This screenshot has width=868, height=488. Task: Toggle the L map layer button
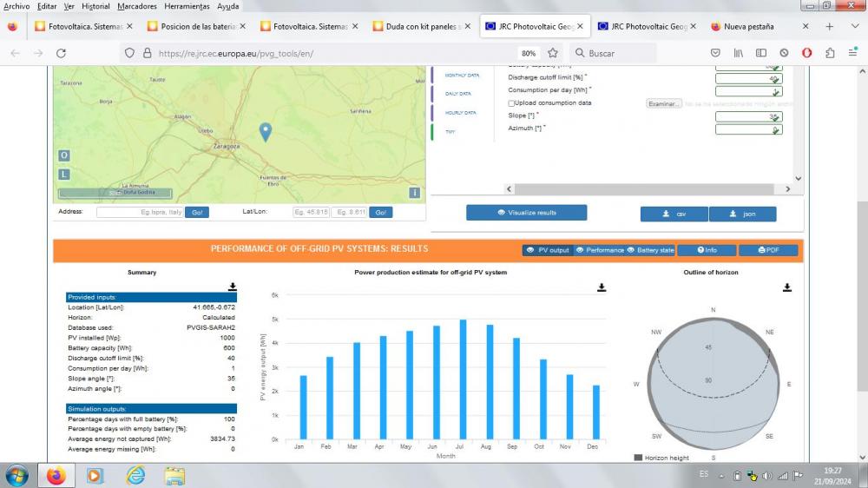64,175
